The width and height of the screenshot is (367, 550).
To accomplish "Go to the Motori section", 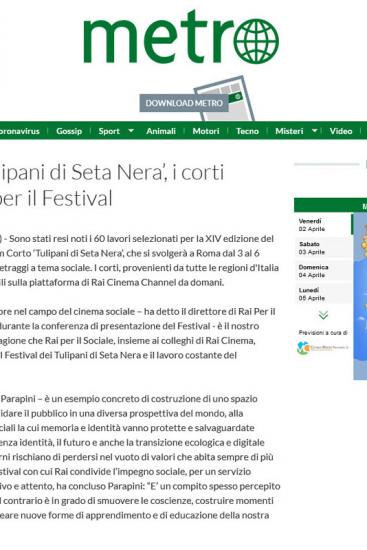I will (x=206, y=131).
